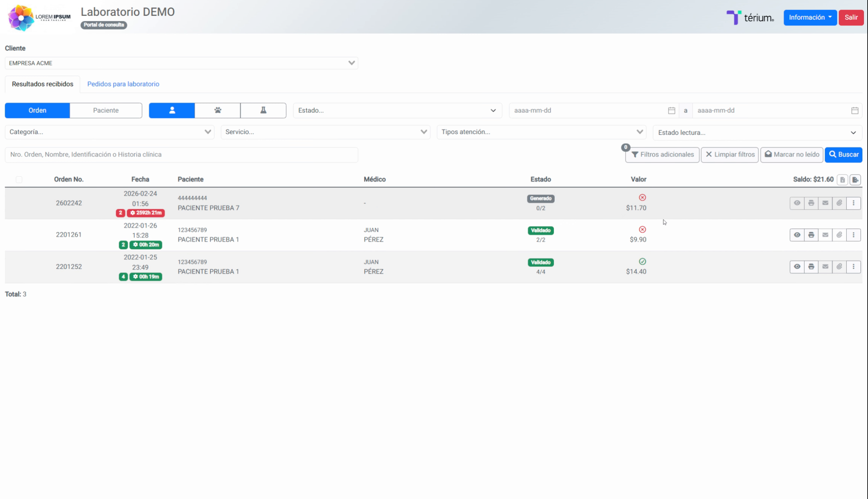This screenshot has width=868, height=499.
Task: View order 2201261 with the eye icon
Action: click(x=797, y=235)
